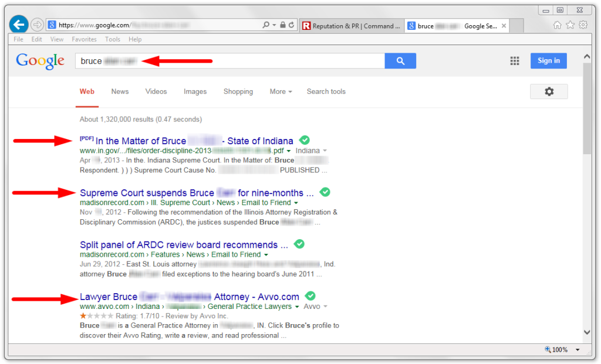View the site security lock icon
Screen dimensions: 601x364
(282, 25)
